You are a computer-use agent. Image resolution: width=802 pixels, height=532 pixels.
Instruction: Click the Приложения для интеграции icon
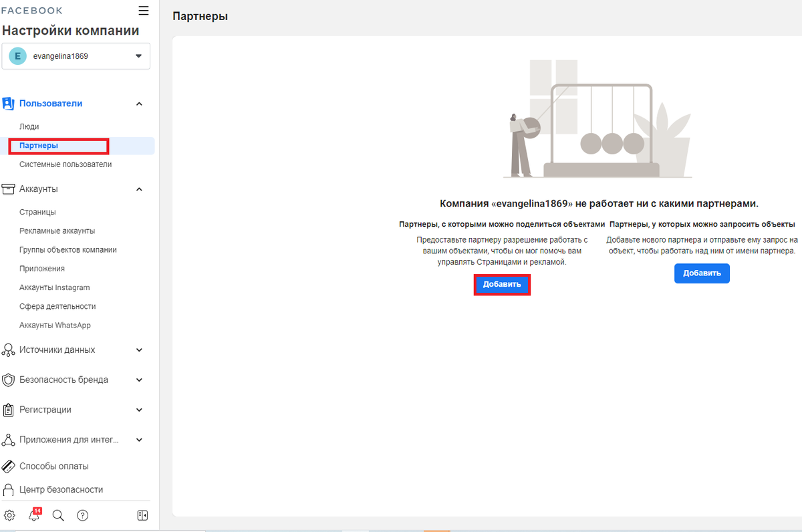[x=8, y=440]
